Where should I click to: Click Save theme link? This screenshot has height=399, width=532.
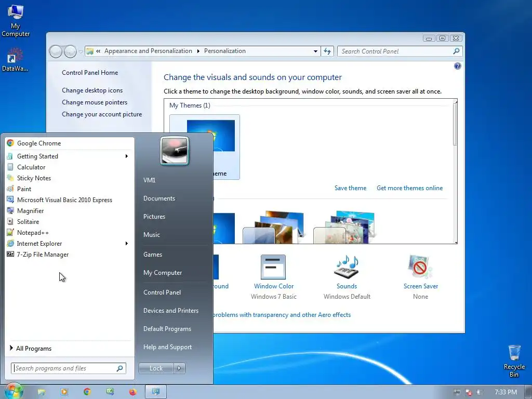(351, 188)
